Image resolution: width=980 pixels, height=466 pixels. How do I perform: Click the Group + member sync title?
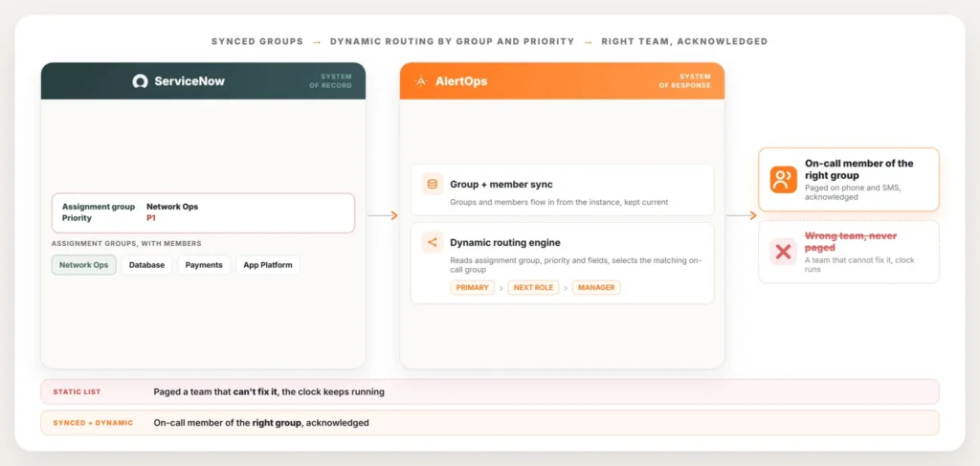501,185
